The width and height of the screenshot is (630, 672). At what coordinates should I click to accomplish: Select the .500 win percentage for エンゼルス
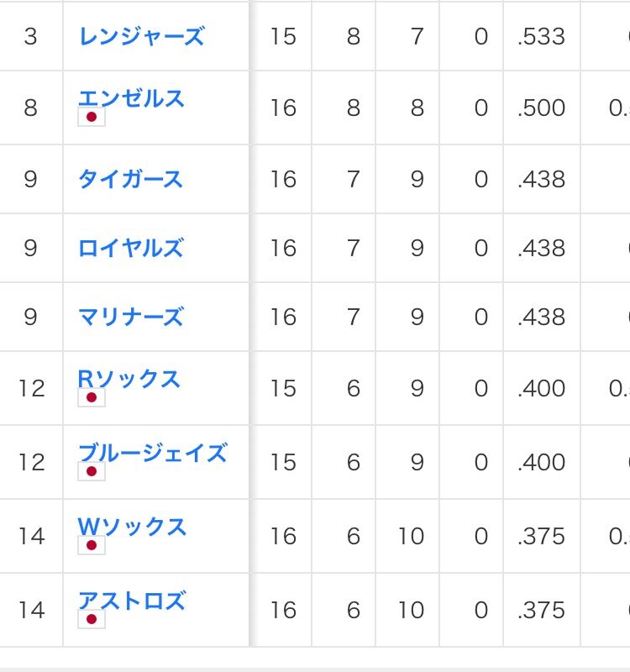point(541,108)
